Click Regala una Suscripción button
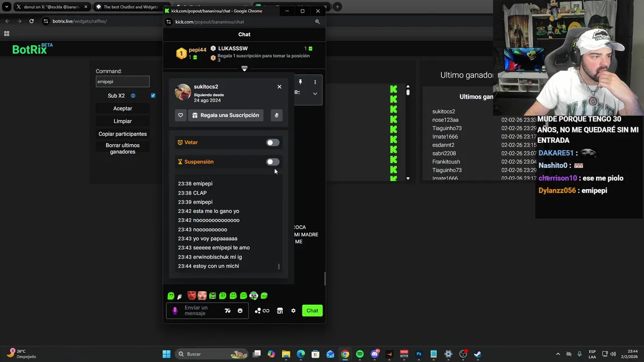 pos(226,115)
